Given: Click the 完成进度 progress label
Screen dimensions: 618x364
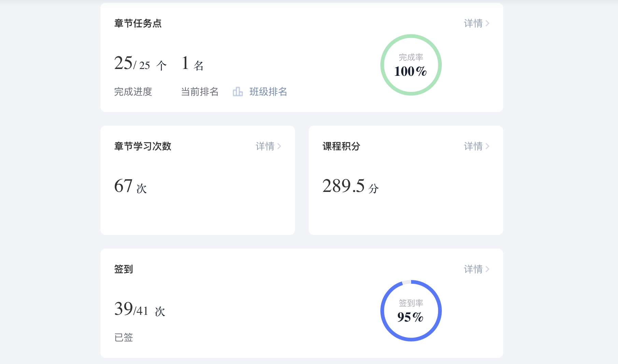Looking at the screenshot, I should 133,92.
